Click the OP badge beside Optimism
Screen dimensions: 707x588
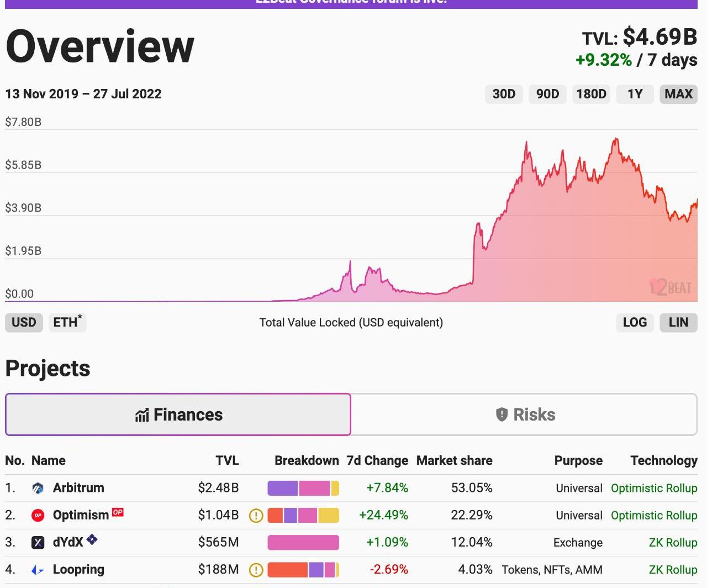tap(118, 512)
